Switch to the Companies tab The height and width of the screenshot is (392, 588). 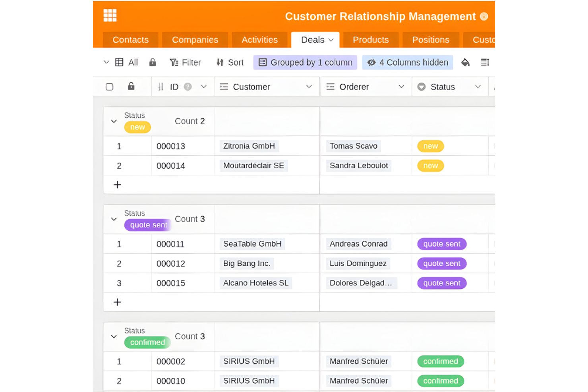[195, 40]
